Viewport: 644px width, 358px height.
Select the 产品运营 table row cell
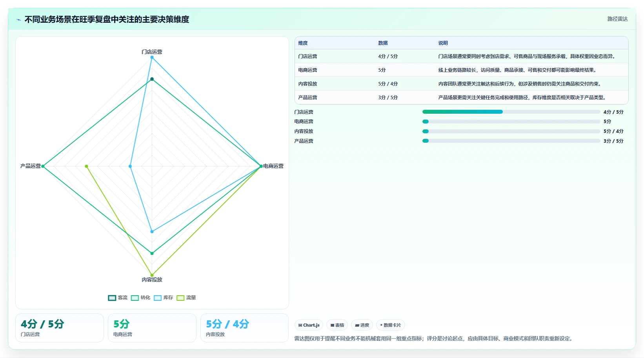[307, 98]
